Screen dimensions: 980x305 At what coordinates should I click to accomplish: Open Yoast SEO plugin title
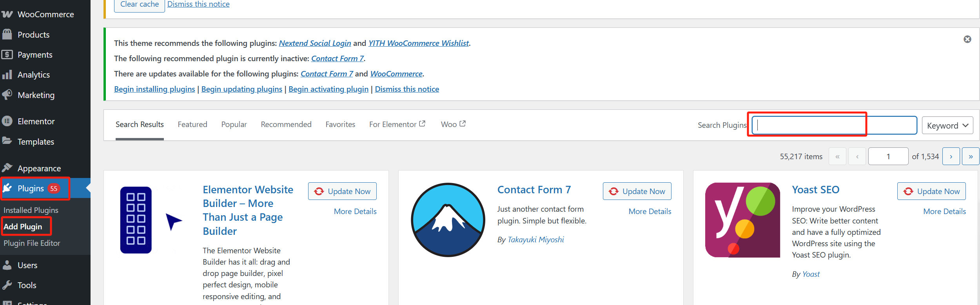(816, 190)
